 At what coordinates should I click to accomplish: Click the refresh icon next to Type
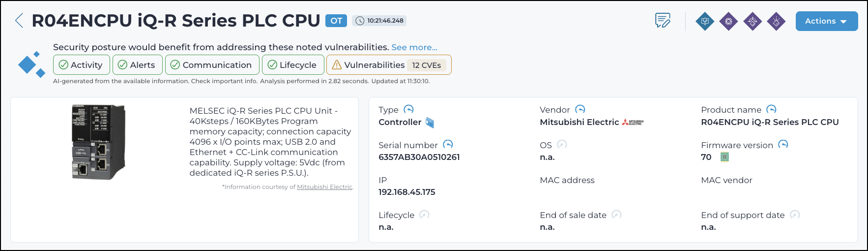408,109
